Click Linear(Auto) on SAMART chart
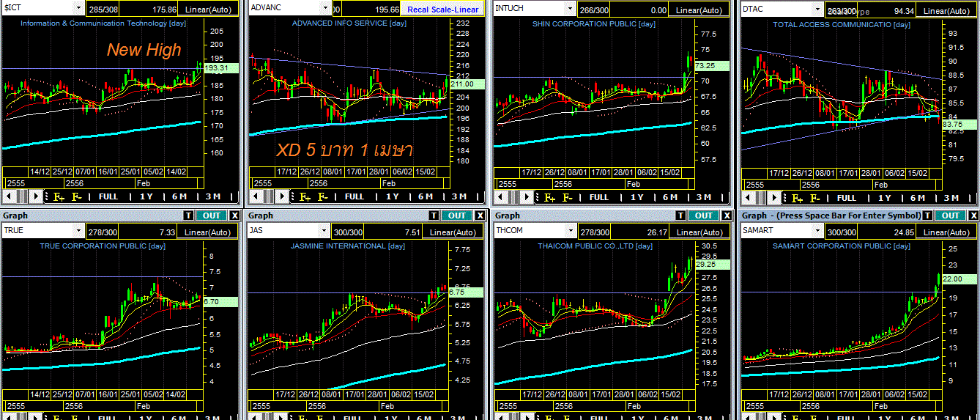The height and width of the screenshot is (420, 980). click(x=947, y=231)
